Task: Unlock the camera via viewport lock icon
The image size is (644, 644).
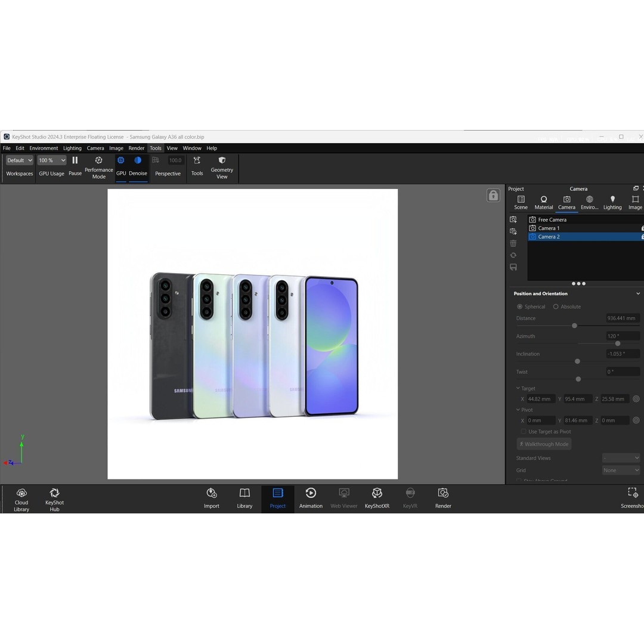Action: click(x=493, y=196)
